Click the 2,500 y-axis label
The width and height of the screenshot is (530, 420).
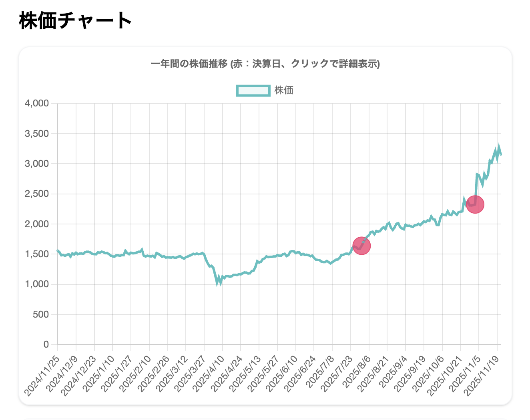click(x=37, y=194)
